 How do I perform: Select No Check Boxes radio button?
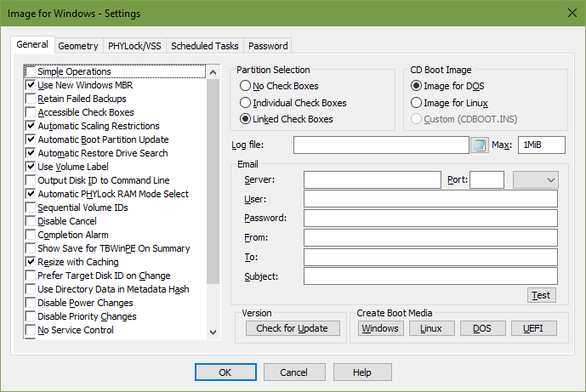click(245, 86)
